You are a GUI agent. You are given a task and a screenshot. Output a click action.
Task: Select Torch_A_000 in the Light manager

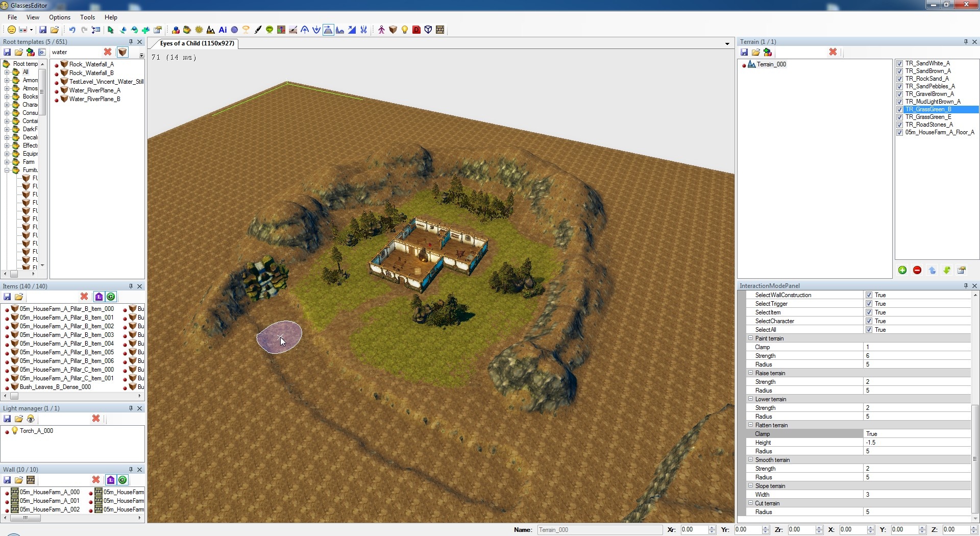click(36, 431)
